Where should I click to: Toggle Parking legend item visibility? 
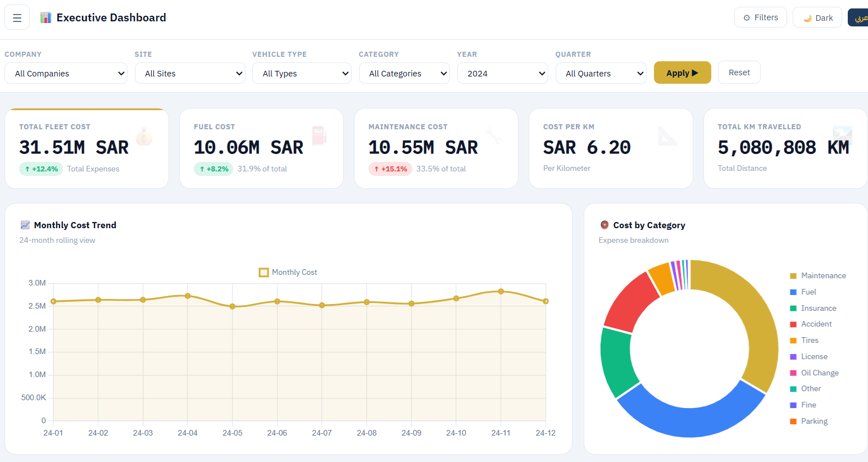[808, 421]
